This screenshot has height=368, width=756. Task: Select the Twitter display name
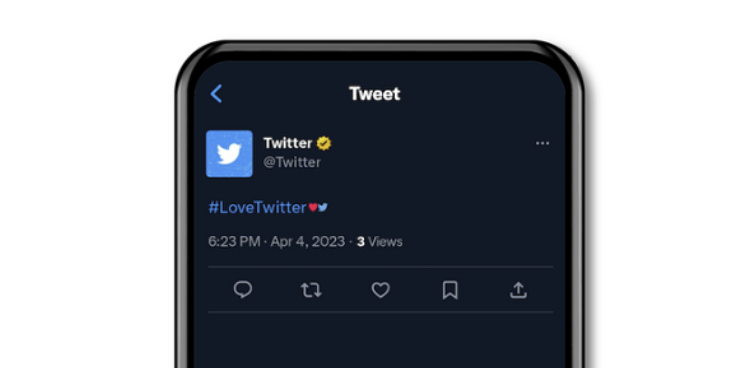(x=288, y=143)
